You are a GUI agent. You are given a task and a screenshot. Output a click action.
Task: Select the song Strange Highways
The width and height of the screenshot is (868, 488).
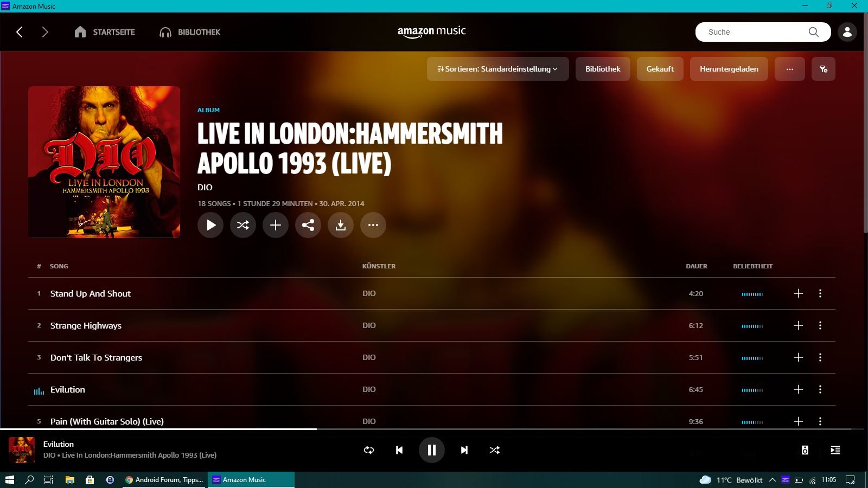[x=86, y=325]
